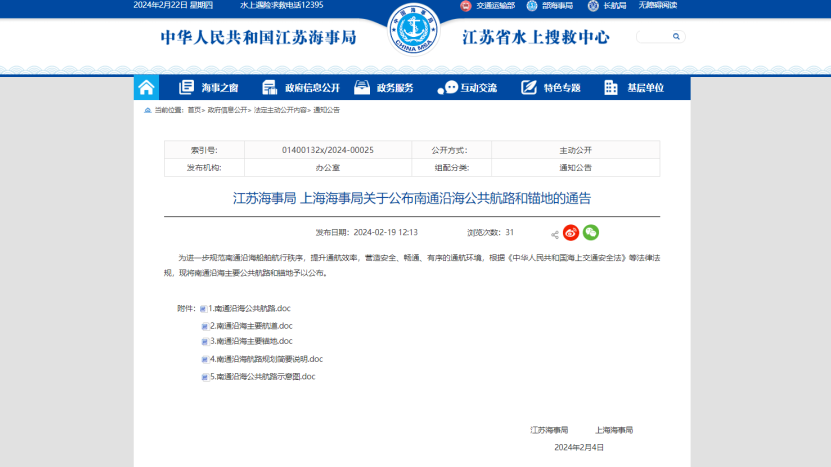The image size is (831, 467).
Task: Click the generic share icon
Action: coord(555,235)
